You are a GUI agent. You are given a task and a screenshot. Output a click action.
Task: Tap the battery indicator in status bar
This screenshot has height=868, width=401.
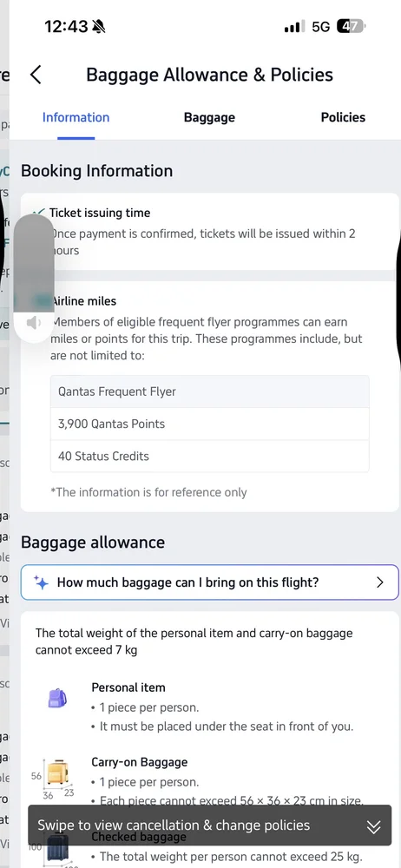coord(352,26)
